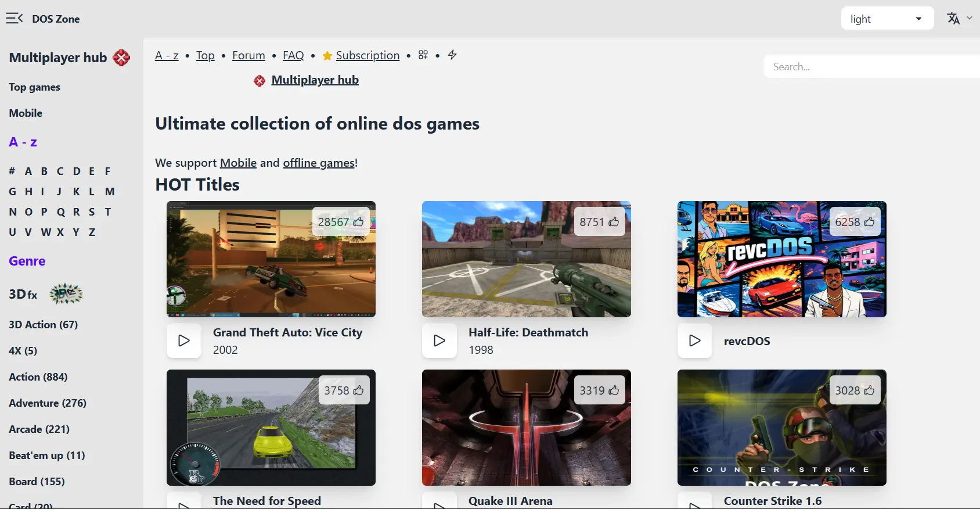This screenshot has height=509, width=980.
Task: Open the grid apps icon in navigation
Action: coord(423,55)
